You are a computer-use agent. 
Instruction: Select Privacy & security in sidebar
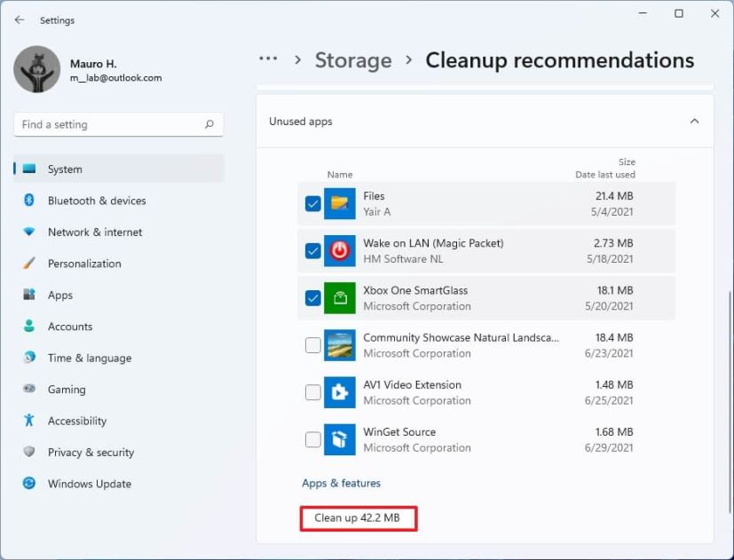point(91,453)
